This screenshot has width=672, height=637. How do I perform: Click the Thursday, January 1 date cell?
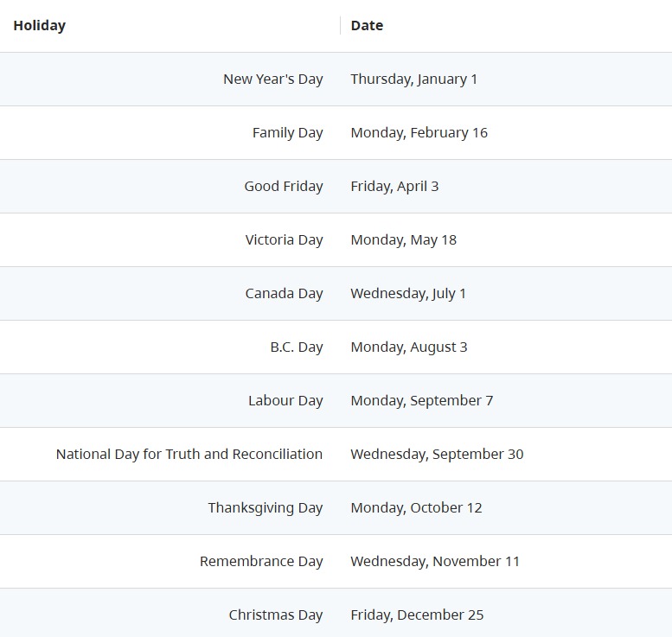[x=413, y=80]
